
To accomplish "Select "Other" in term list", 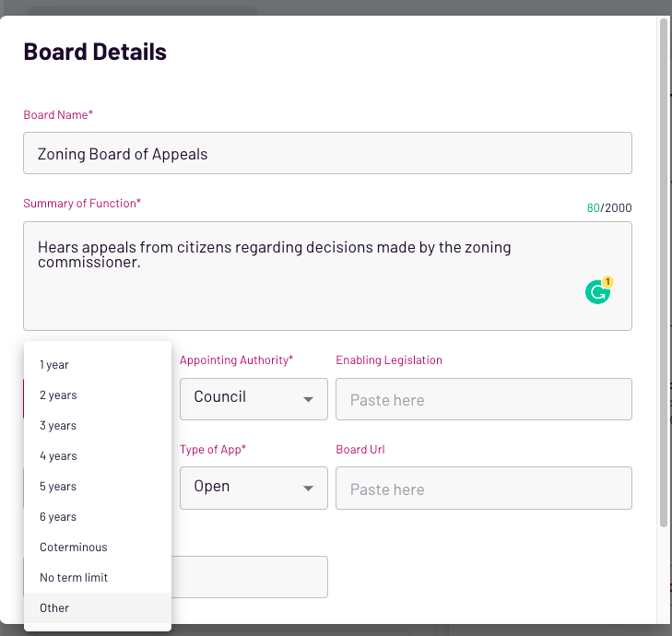I will pos(55,608).
